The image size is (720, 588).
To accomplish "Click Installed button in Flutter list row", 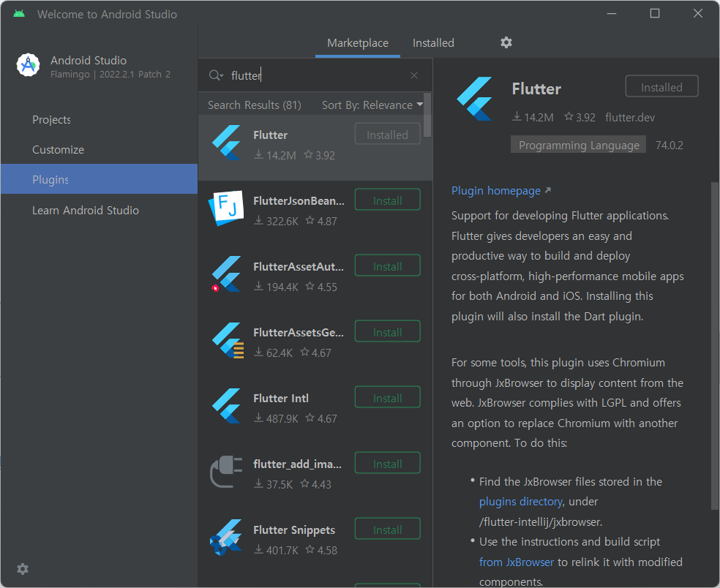I will tap(388, 134).
